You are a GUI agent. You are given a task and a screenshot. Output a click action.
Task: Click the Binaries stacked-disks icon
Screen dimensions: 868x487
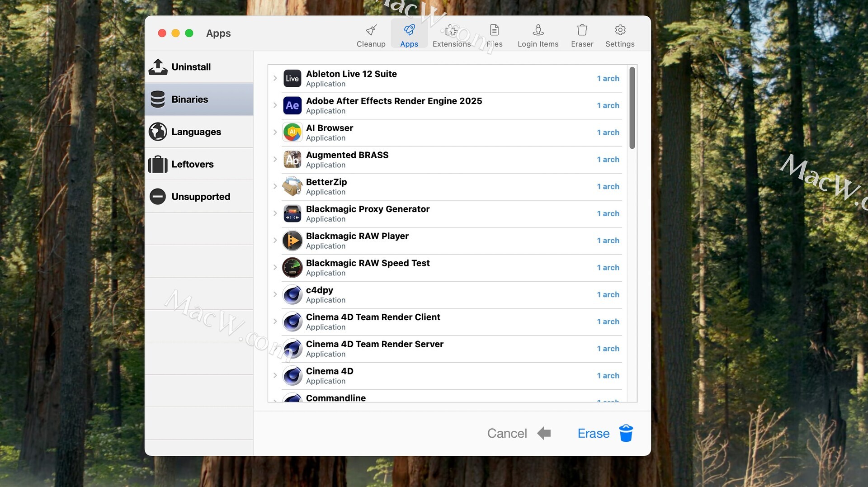158,99
